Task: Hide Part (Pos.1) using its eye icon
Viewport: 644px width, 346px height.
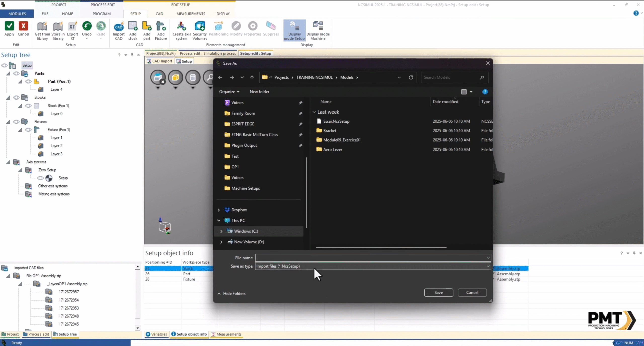Action: click(x=28, y=81)
